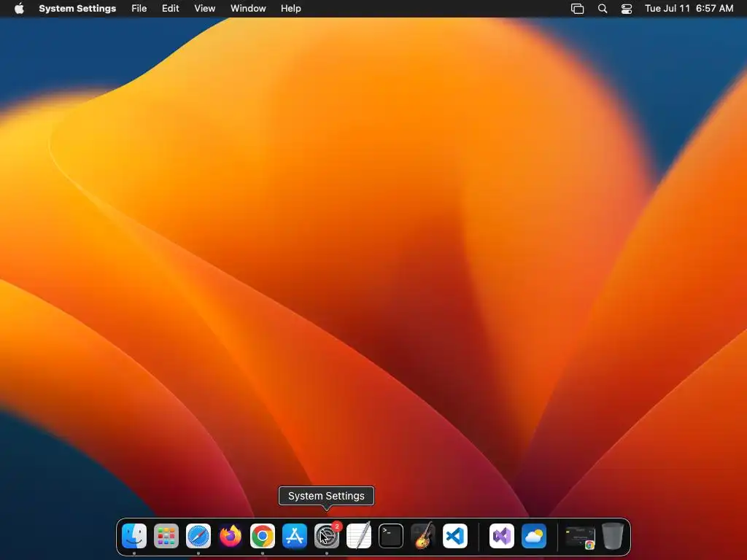
Task: Open Control Center in menu bar
Action: point(627,9)
